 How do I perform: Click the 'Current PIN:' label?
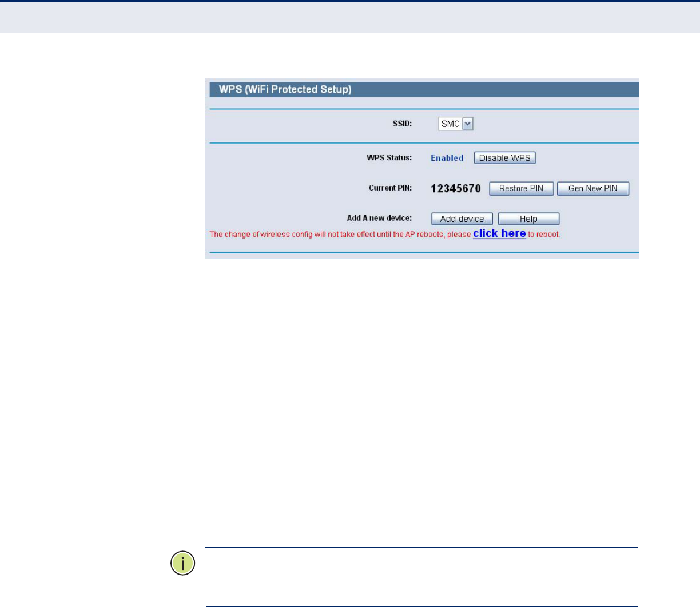pyautogui.click(x=390, y=188)
